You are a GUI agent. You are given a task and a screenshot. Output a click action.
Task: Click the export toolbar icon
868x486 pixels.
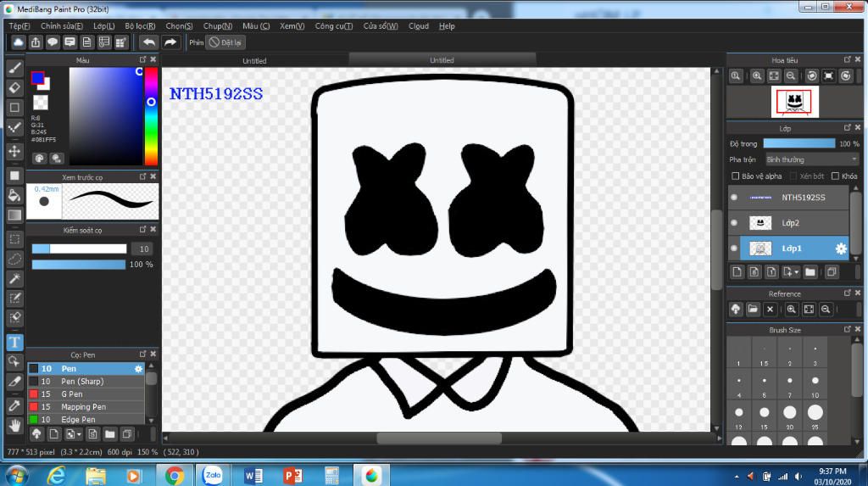[36, 42]
